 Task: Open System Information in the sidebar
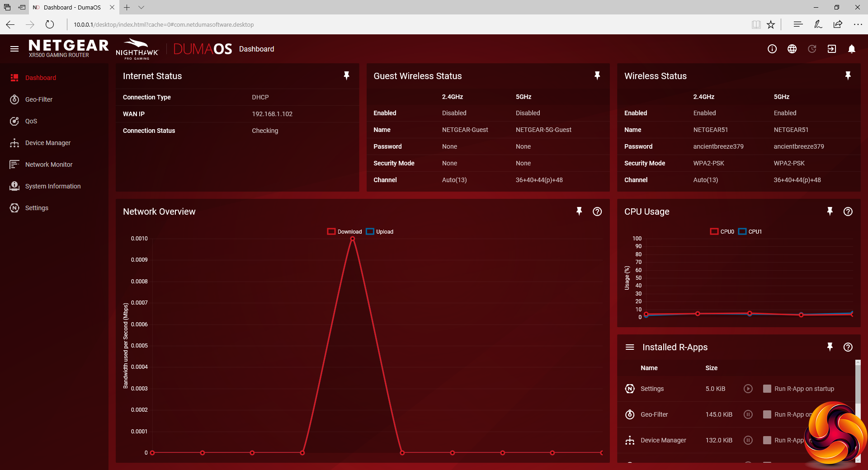(53, 186)
